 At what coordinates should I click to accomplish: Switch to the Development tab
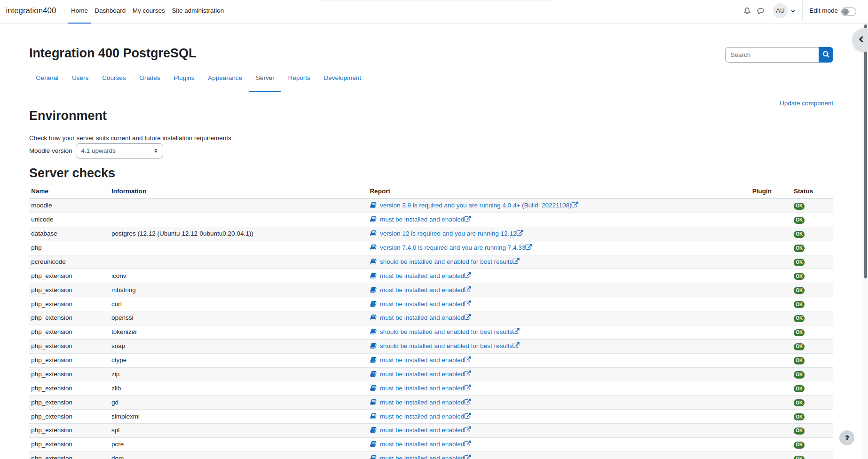tap(342, 78)
